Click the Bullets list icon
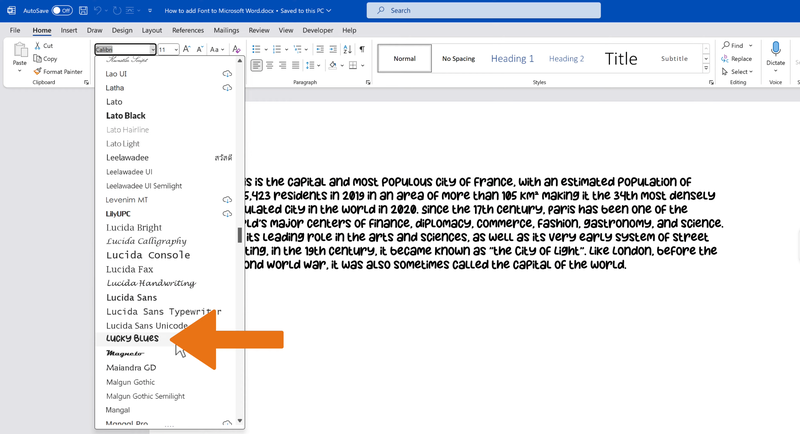The width and height of the screenshot is (800, 434). 256,49
